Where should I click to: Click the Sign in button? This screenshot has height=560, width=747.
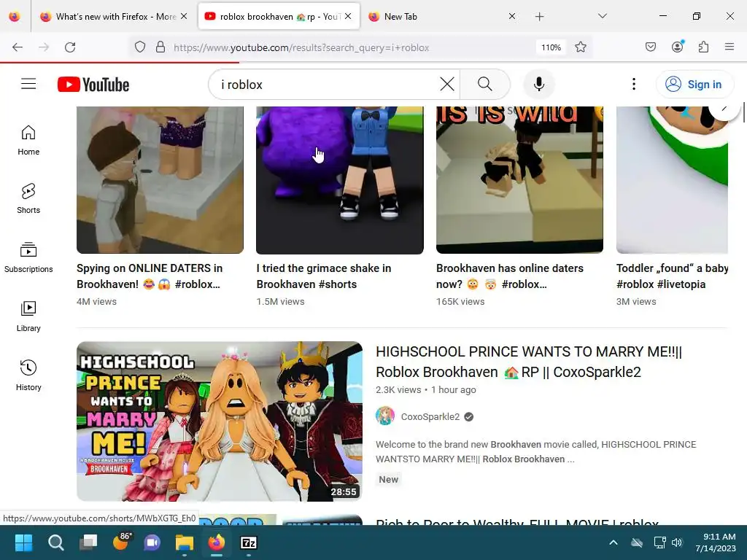click(x=694, y=85)
